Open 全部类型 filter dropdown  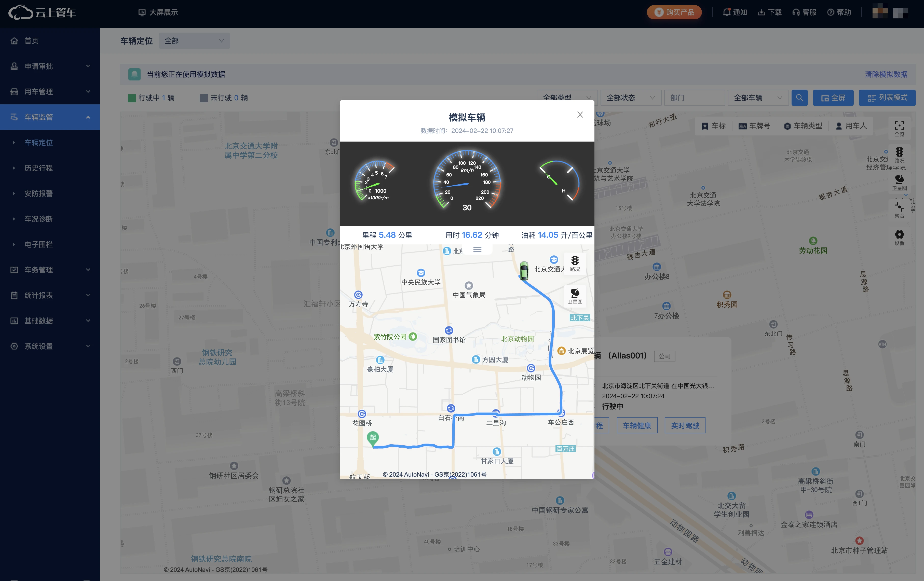click(567, 98)
